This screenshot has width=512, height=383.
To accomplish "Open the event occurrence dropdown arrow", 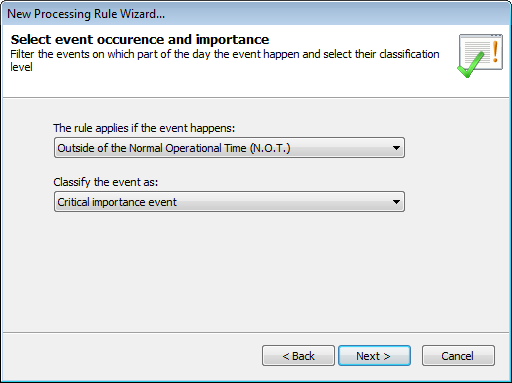I will 396,148.
